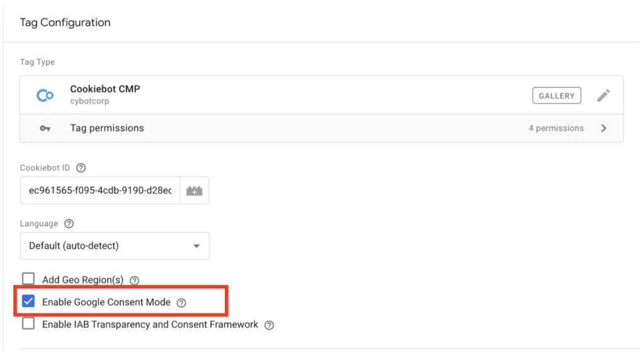
Task: Select the Cookiebot CMP tag type name
Action: pyautogui.click(x=105, y=89)
